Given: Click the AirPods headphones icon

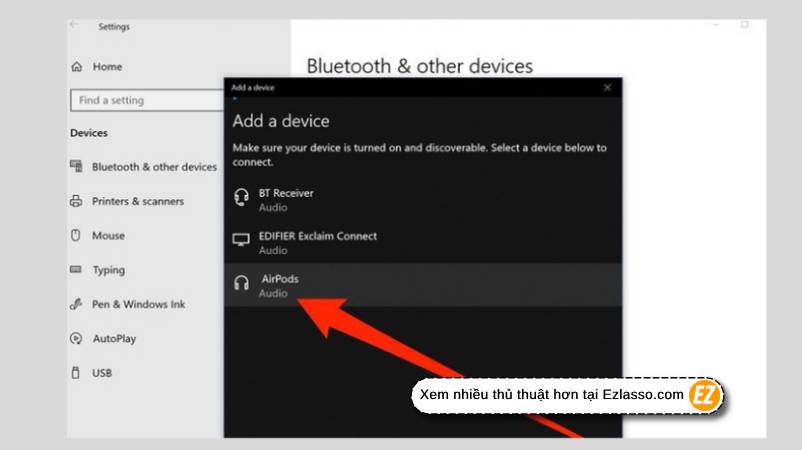Looking at the screenshot, I should click(x=241, y=282).
